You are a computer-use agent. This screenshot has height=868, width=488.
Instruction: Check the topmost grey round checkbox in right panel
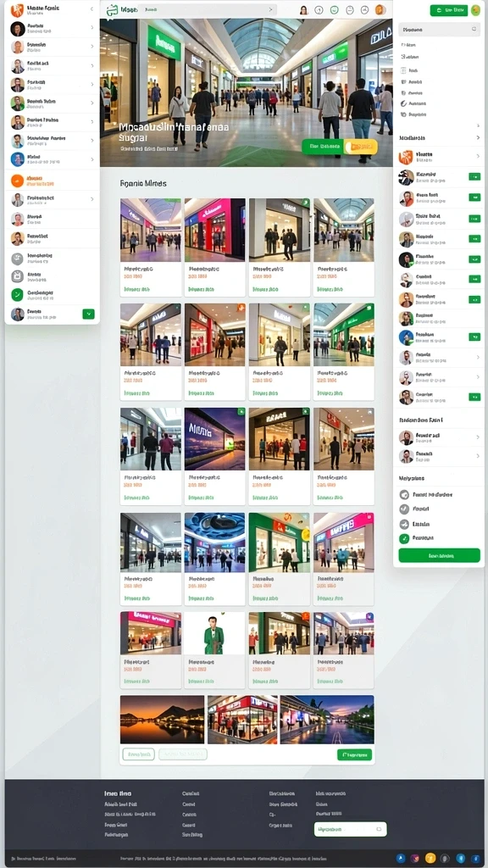click(x=404, y=494)
